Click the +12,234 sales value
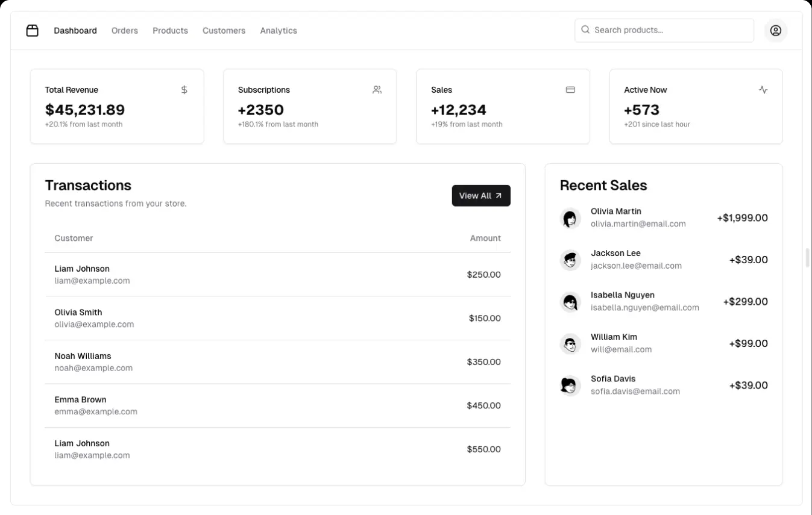The height and width of the screenshot is (515, 812). click(459, 110)
